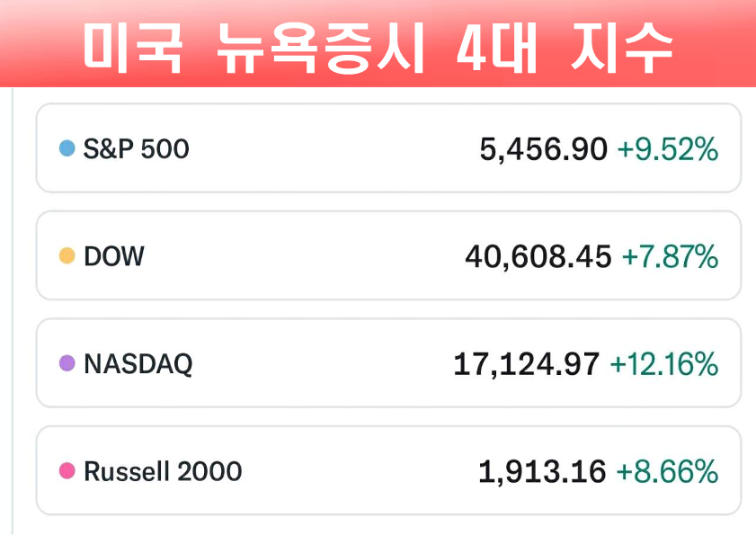Screen dimensions: 756x535
Task: Click the +12.16% change for NASDAQ
Action: [x=663, y=364]
